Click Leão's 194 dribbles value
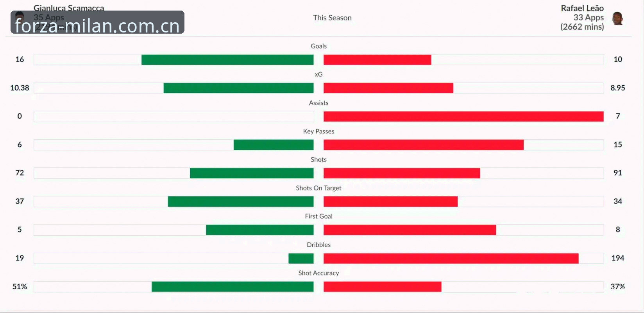This screenshot has width=644, height=313. [618, 258]
